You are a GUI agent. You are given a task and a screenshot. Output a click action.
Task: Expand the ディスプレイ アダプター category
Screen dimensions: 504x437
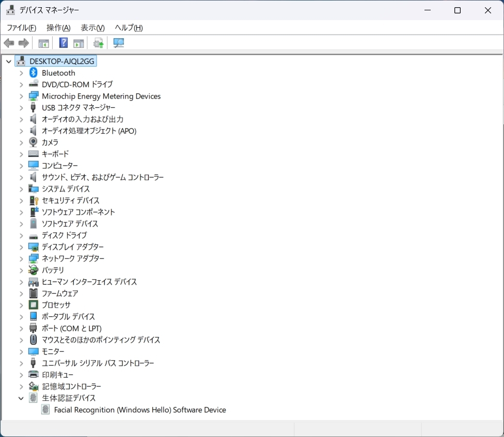pos(21,247)
